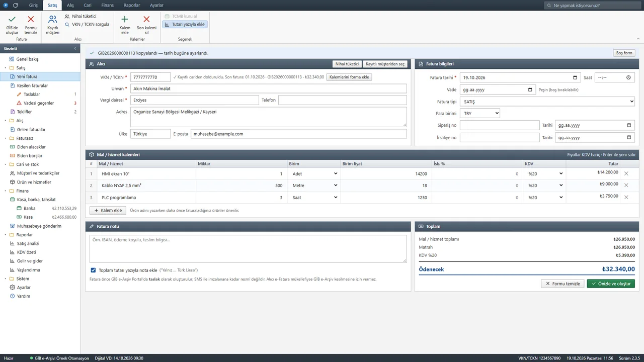
Task: Open the Para birimi TRY dropdown
Action: click(x=480, y=114)
